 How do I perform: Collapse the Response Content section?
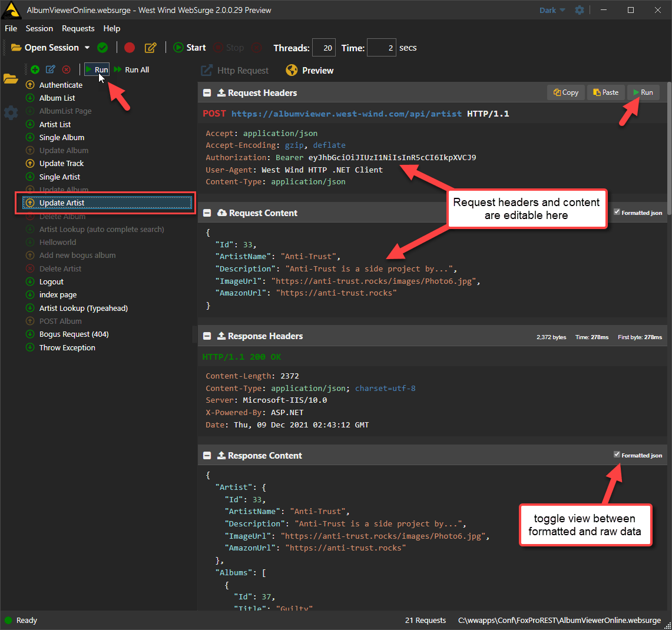tap(207, 456)
